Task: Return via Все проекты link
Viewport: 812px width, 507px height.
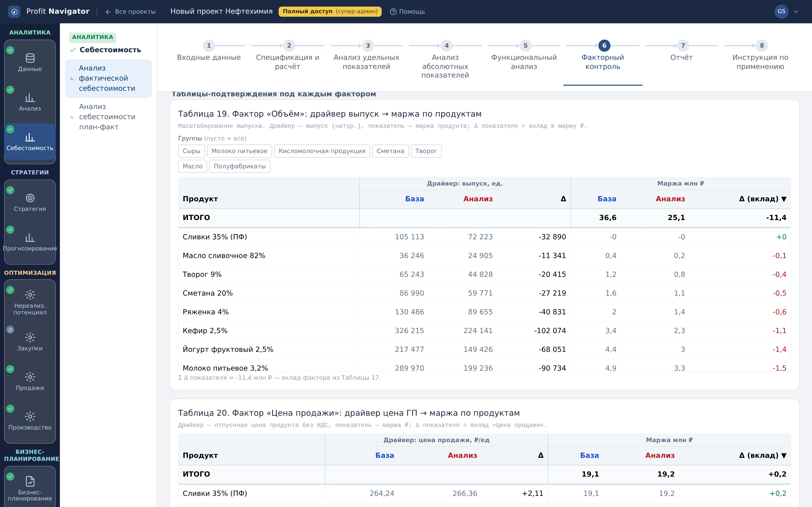Action: [x=130, y=12]
